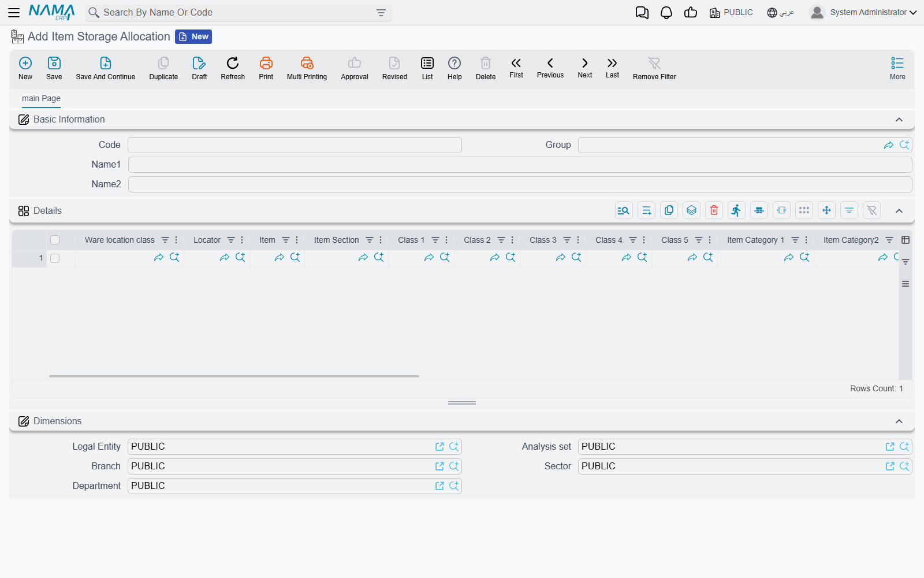Click the Details layers icon

pos(691,210)
